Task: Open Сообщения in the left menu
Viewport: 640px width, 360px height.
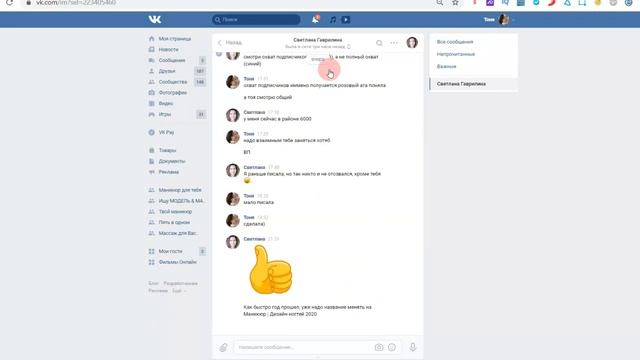Action: click(x=172, y=60)
